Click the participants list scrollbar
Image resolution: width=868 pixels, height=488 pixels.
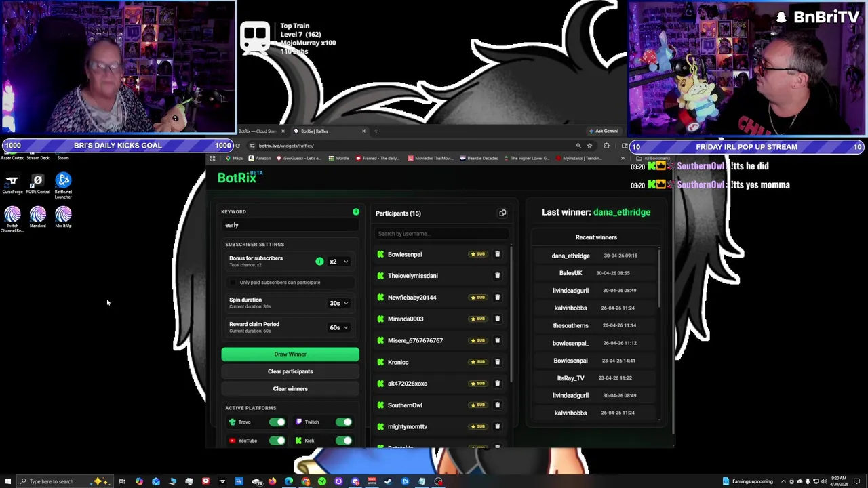pos(510,312)
